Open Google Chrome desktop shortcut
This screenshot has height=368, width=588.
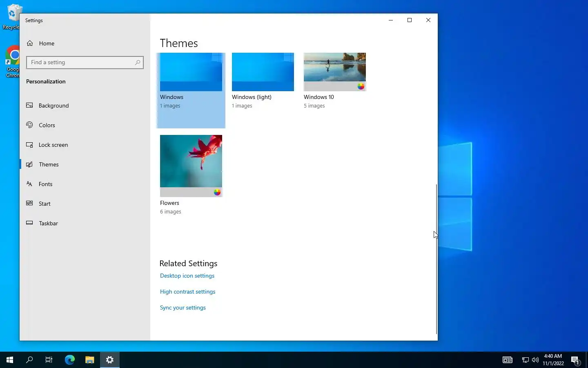tap(13, 61)
